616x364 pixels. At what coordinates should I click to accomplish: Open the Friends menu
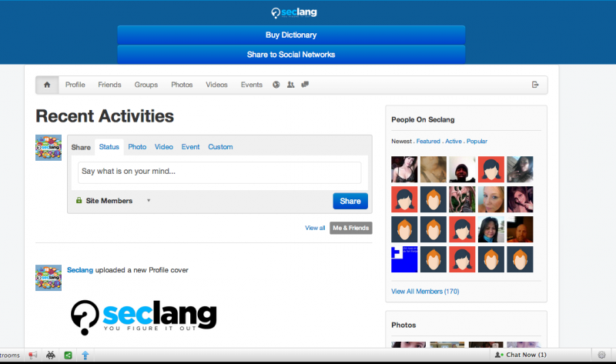tap(109, 85)
